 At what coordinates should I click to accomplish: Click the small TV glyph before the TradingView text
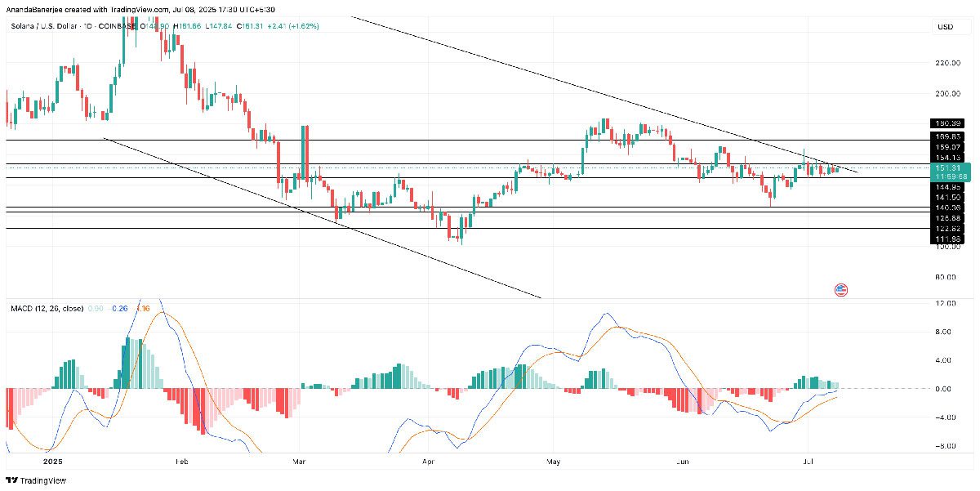[x=12, y=480]
